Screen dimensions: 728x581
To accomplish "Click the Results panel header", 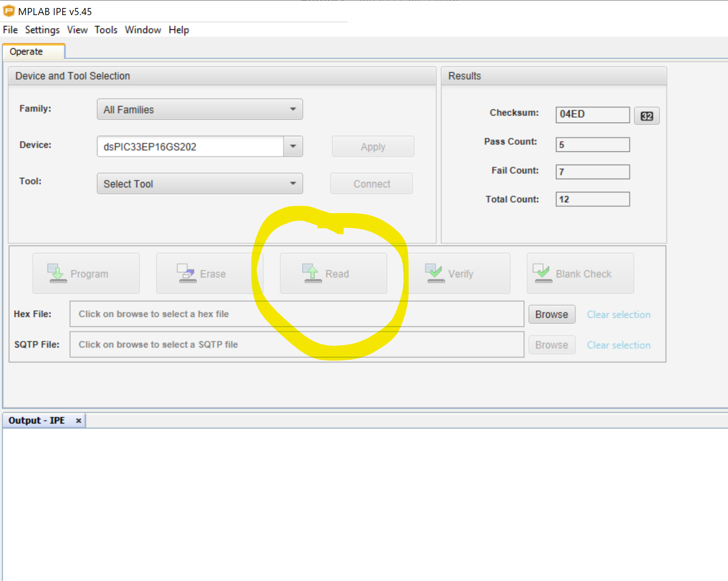I will [554, 76].
